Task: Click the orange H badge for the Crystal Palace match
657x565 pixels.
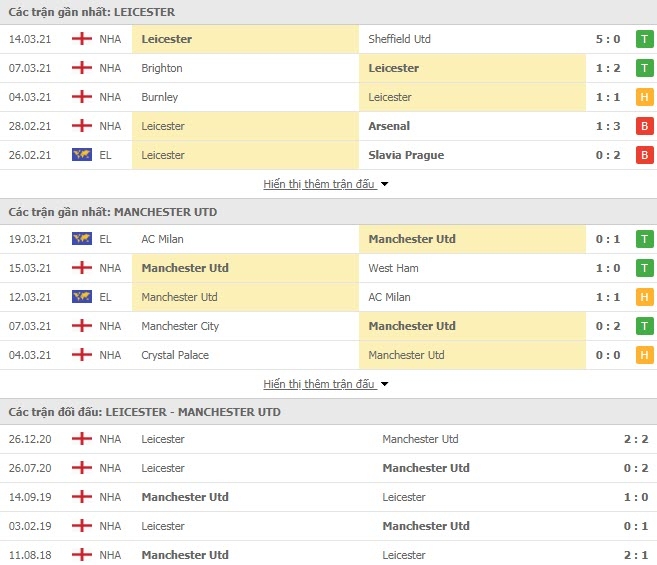Action: pyautogui.click(x=644, y=355)
